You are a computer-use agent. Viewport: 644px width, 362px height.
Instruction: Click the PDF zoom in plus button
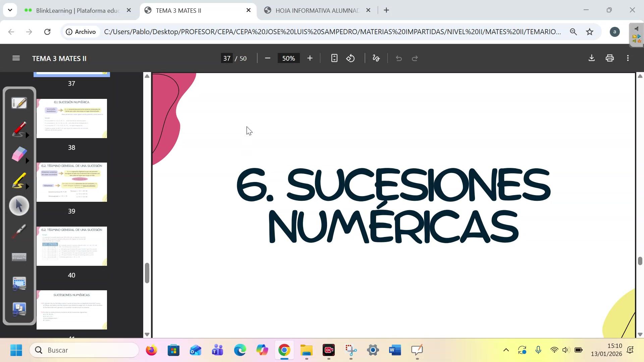point(310,58)
